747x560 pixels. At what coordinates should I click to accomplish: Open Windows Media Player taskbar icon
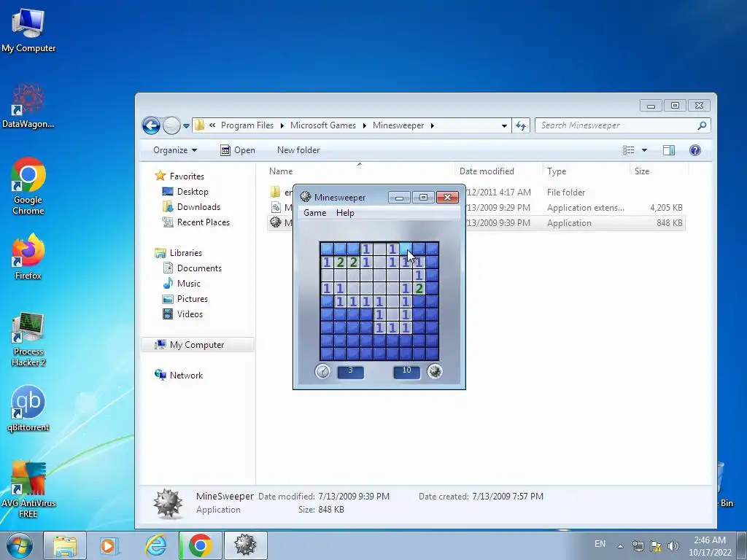click(108, 545)
